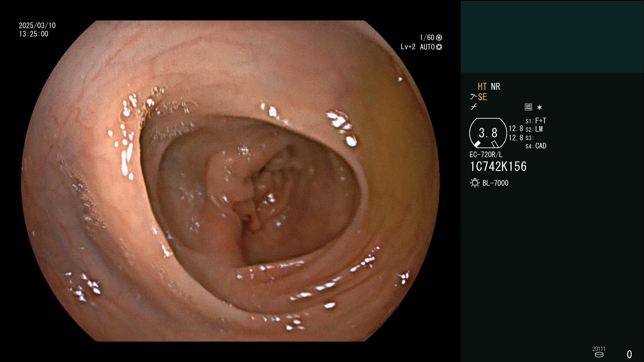
Task: Click the EC-720R/L scope model
Action: pos(486,155)
